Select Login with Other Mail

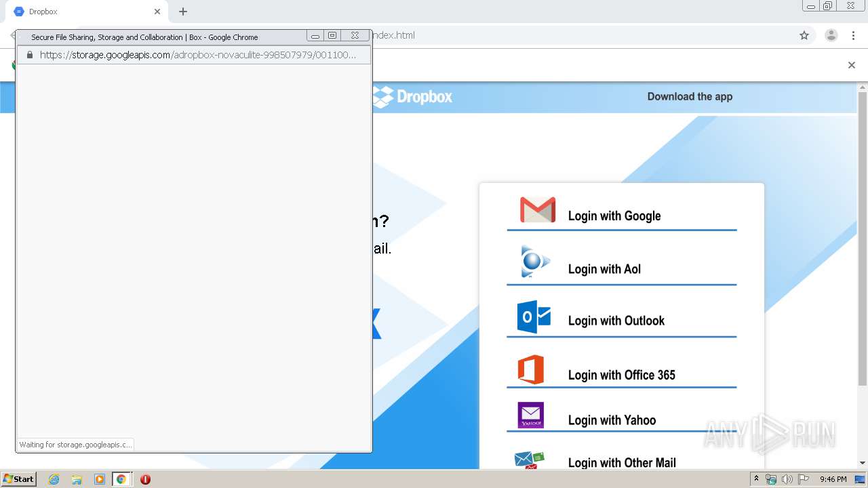click(x=622, y=463)
